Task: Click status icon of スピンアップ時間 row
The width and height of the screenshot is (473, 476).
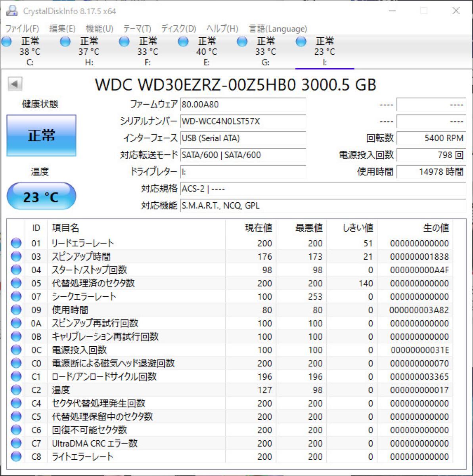Action: click(x=16, y=257)
